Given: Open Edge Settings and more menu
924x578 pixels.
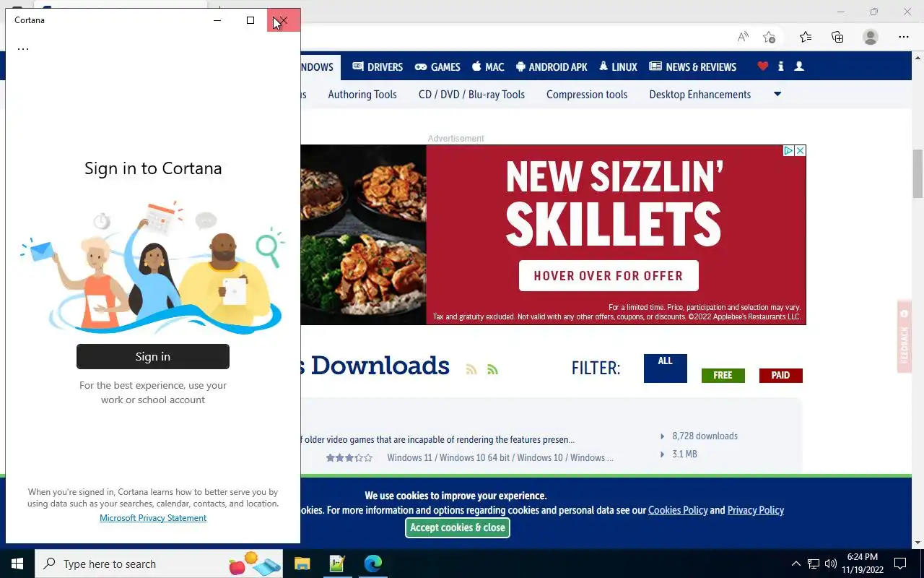Looking at the screenshot, I should click(904, 37).
